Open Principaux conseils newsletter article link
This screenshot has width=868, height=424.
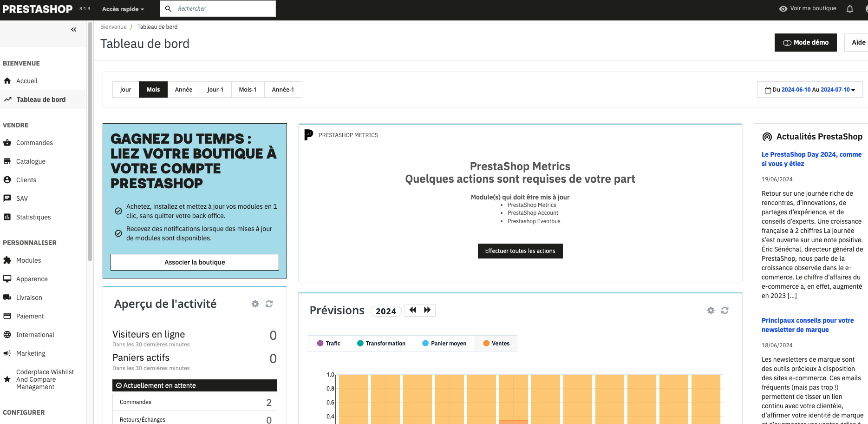808,325
